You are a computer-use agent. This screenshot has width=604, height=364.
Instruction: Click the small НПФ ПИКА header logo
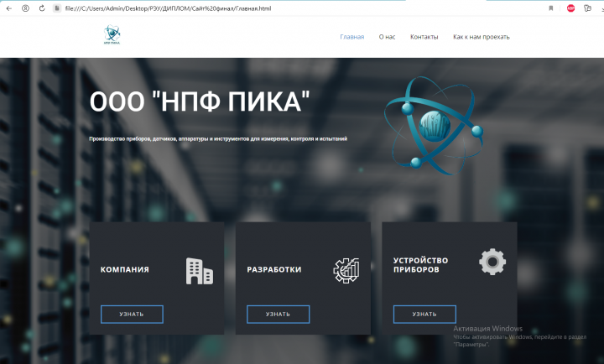click(112, 34)
